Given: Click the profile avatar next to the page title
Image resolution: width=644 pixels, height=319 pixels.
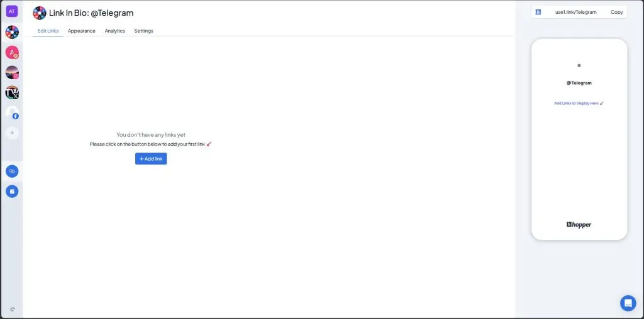Looking at the screenshot, I should click(40, 13).
